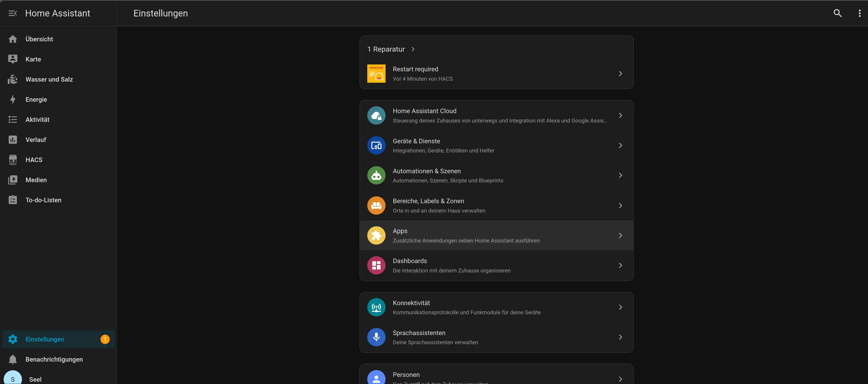Screen dimensions: 868x384
Task: Collapse the sidebar with the menu icon
Action: tap(13, 13)
